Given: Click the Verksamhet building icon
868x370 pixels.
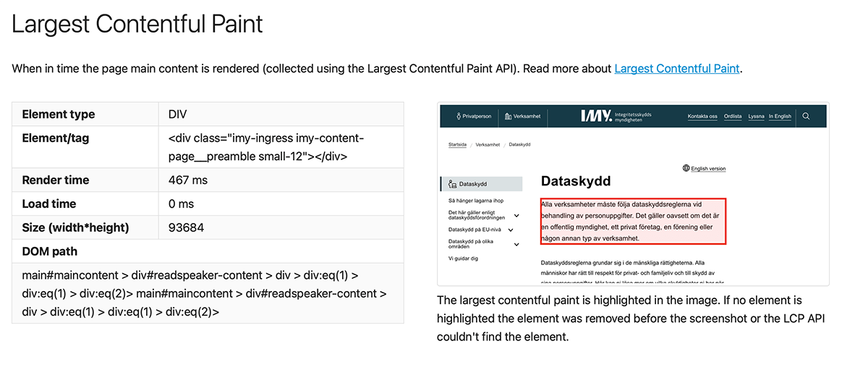Looking at the screenshot, I should click(509, 116).
